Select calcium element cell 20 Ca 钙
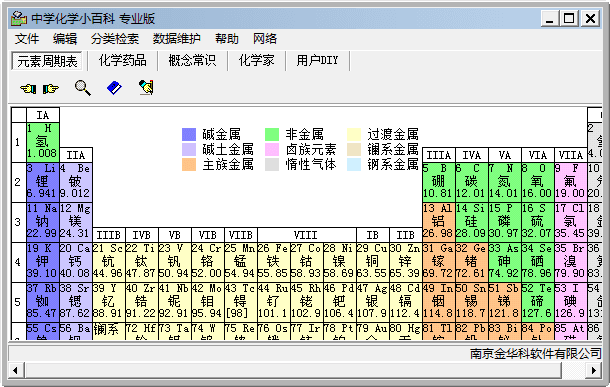The image size is (610, 387). (76, 262)
